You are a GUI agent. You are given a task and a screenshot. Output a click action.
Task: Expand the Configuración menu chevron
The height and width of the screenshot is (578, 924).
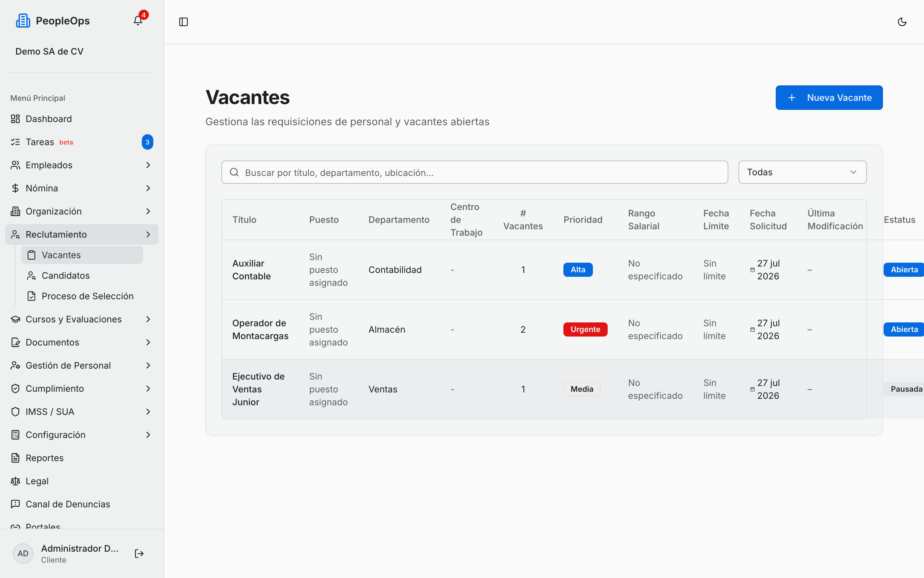148,435
